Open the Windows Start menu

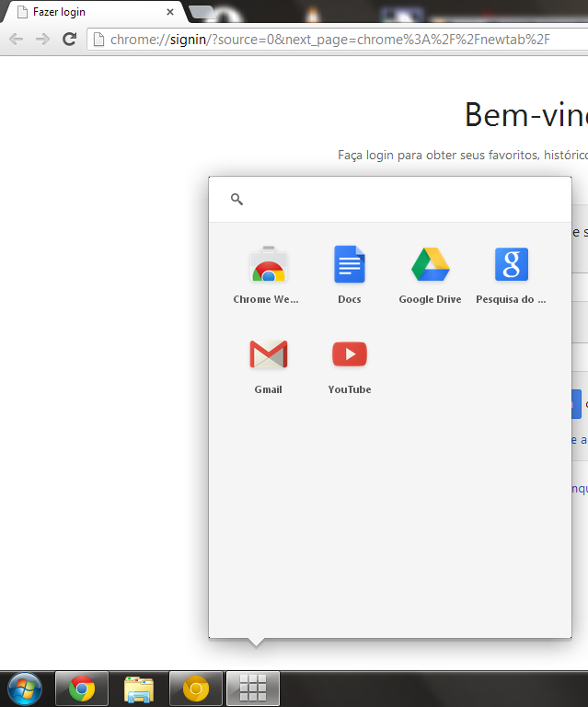coord(23,688)
